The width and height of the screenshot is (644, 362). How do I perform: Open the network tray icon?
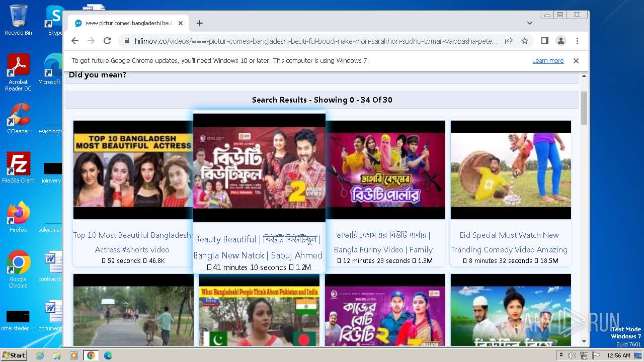584,355
